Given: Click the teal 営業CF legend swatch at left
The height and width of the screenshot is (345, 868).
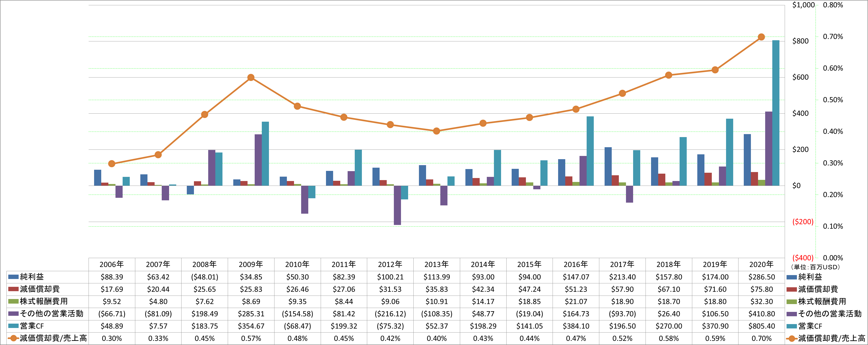Looking at the screenshot, I should pos(13,326).
